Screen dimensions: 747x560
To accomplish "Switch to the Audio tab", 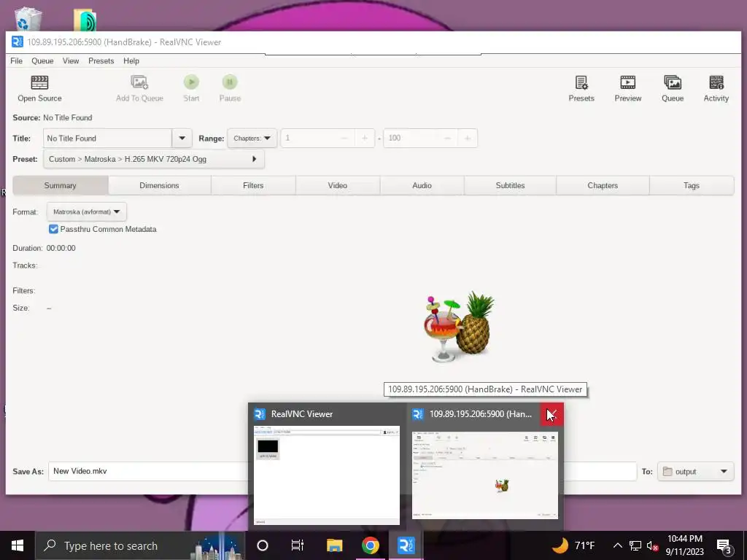I will coord(422,186).
